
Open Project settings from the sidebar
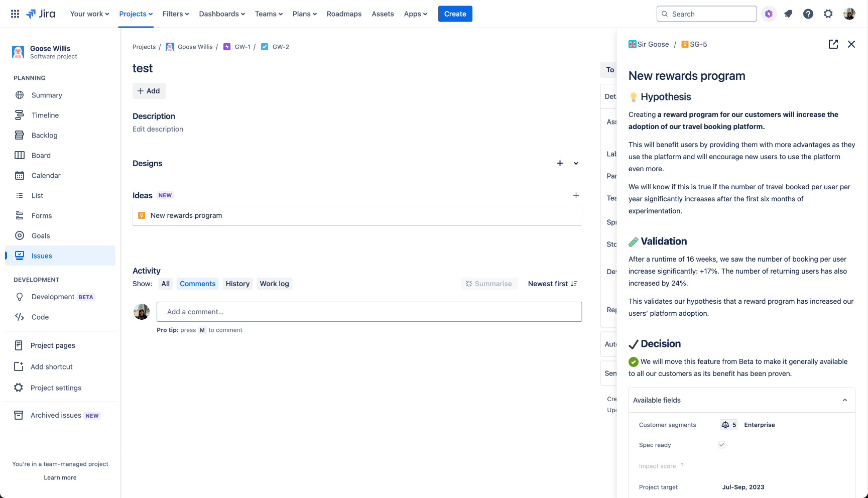click(56, 388)
